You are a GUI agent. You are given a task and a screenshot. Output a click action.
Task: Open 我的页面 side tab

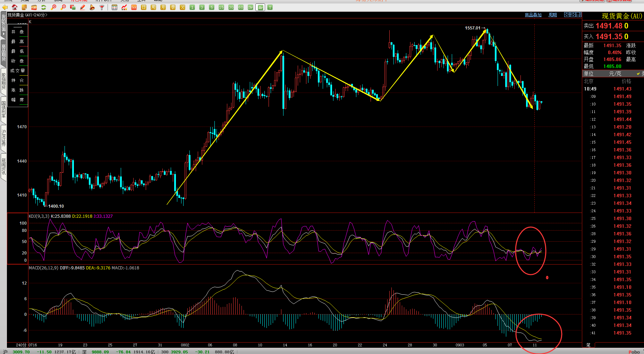point(3,25)
